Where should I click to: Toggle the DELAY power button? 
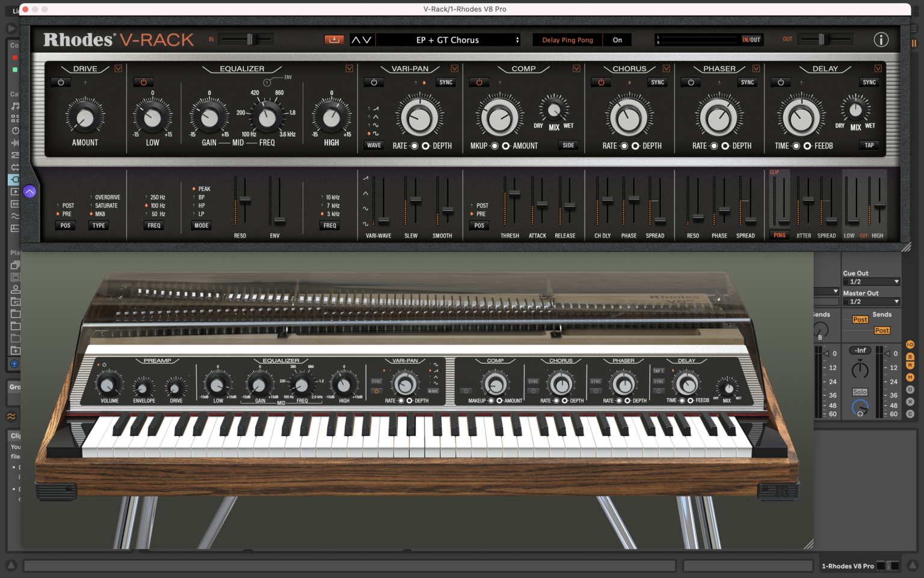(780, 82)
